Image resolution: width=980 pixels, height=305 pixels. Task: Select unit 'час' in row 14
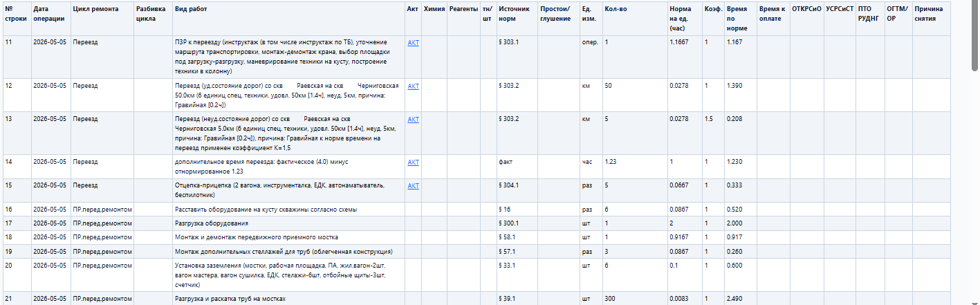(591, 167)
